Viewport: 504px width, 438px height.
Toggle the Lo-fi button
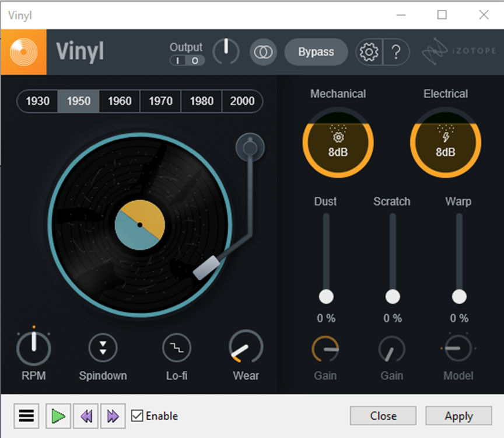(177, 348)
